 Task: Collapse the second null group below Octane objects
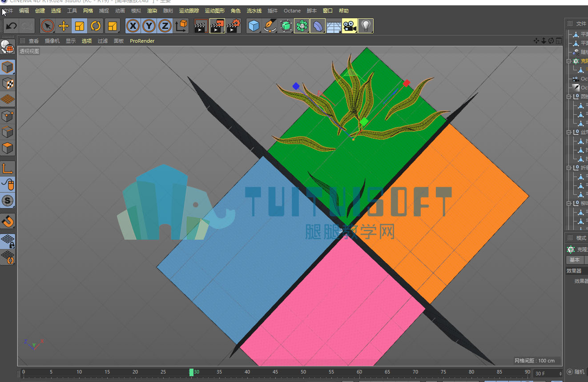[x=569, y=132]
